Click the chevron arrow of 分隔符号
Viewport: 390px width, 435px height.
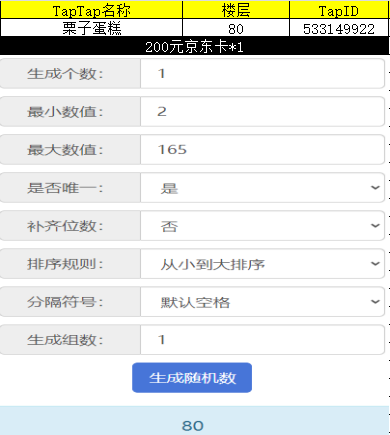point(375,302)
